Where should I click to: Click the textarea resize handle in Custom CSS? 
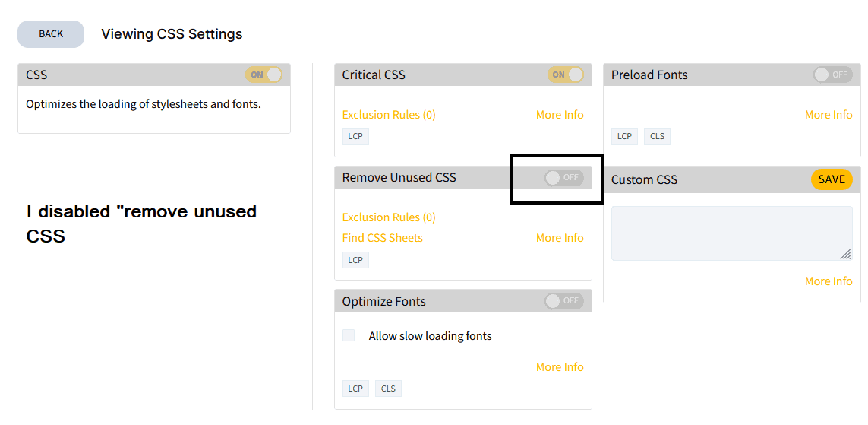pos(846,255)
